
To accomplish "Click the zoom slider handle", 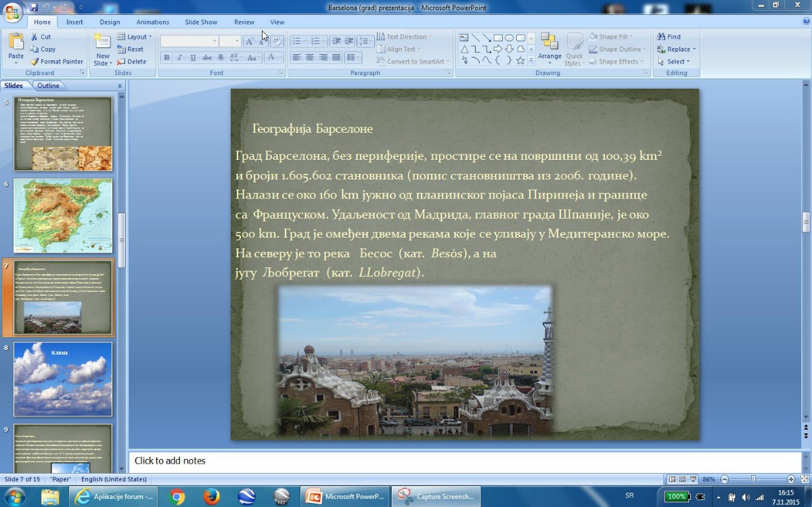I will [753, 479].
